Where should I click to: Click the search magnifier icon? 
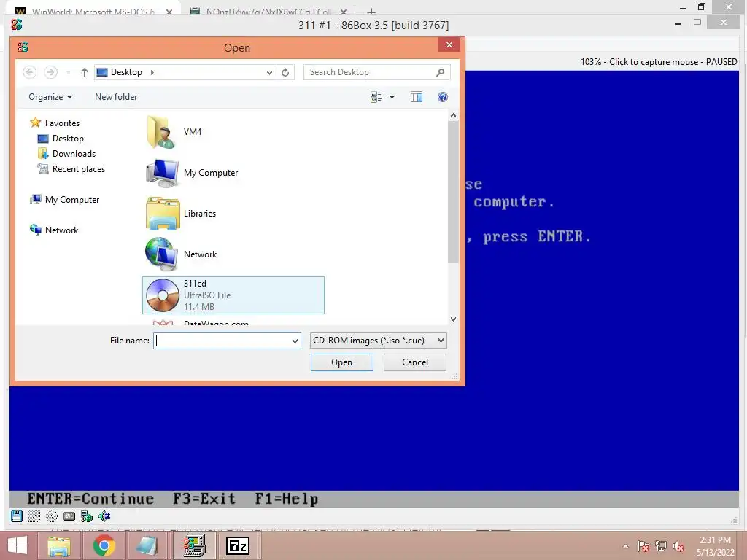[x=440, y=72]
